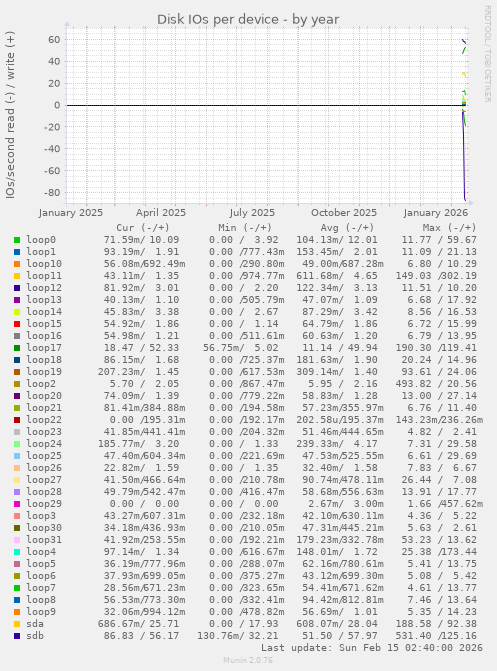Viewport: 497px width, 671px height.
Task: Click the 'Max (-/+)' column header
Action: 449,228
